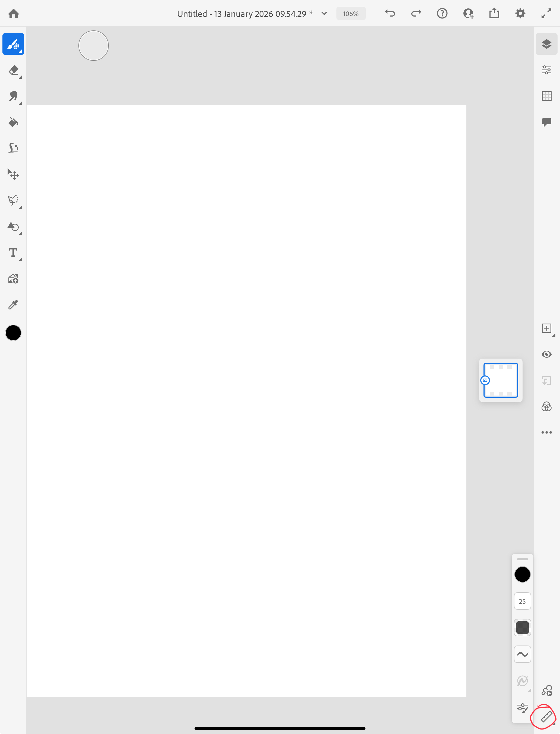Open the Type tool options

click(x=13, y=253)
